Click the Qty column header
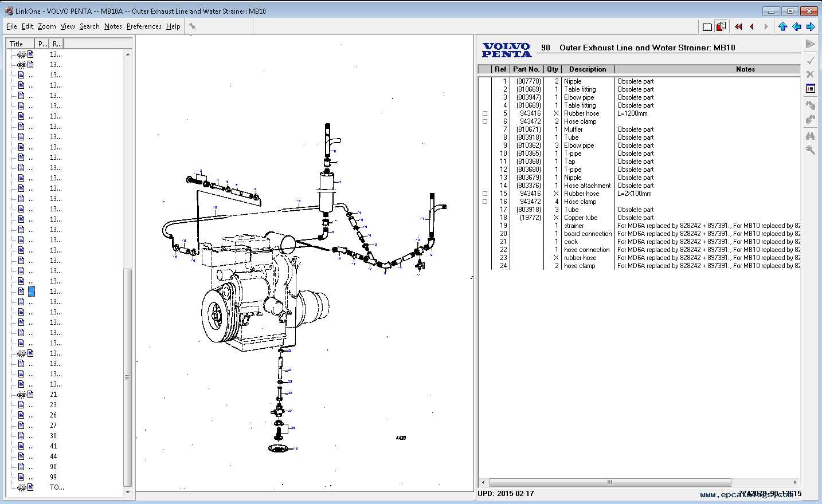The width and height of the screenshot is (822, 504). (x=553, y=69)
